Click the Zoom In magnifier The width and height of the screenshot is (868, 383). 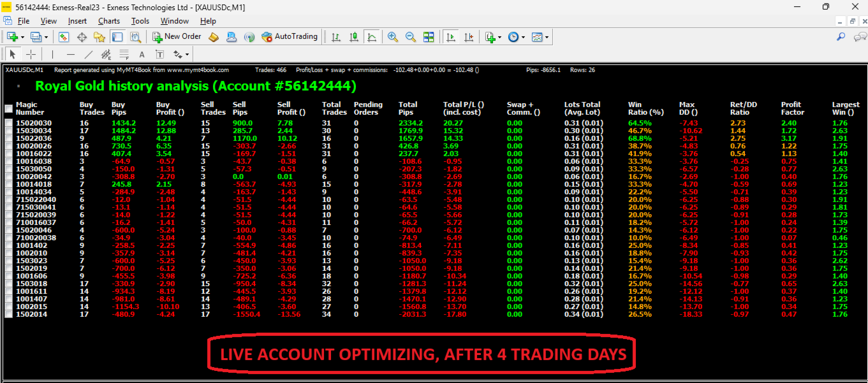(393, 37)
